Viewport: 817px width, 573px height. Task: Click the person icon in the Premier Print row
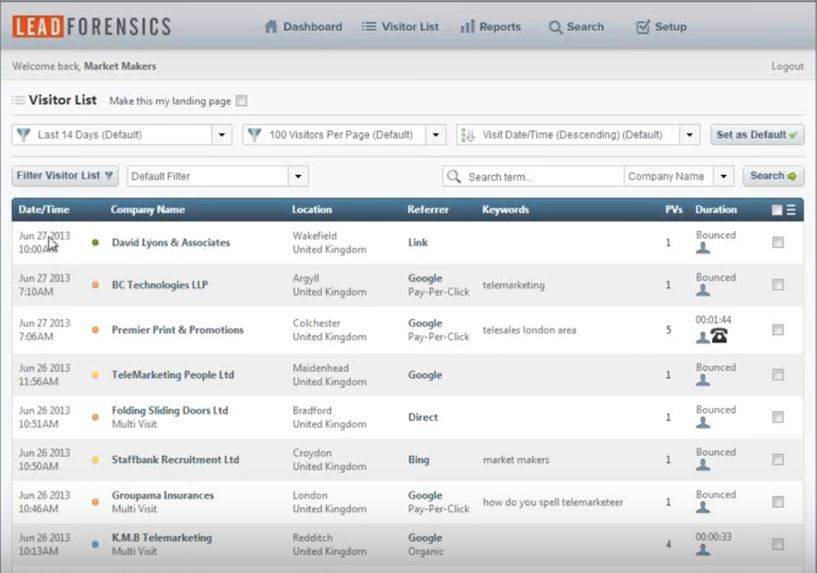[x=702, y=338]
